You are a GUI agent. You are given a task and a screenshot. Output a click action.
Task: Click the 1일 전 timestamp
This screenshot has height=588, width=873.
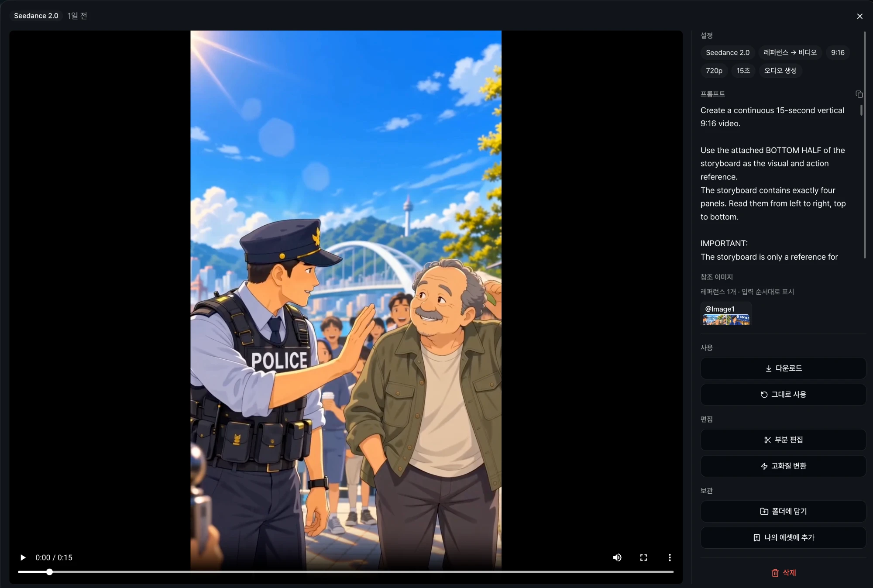(77, 16)
